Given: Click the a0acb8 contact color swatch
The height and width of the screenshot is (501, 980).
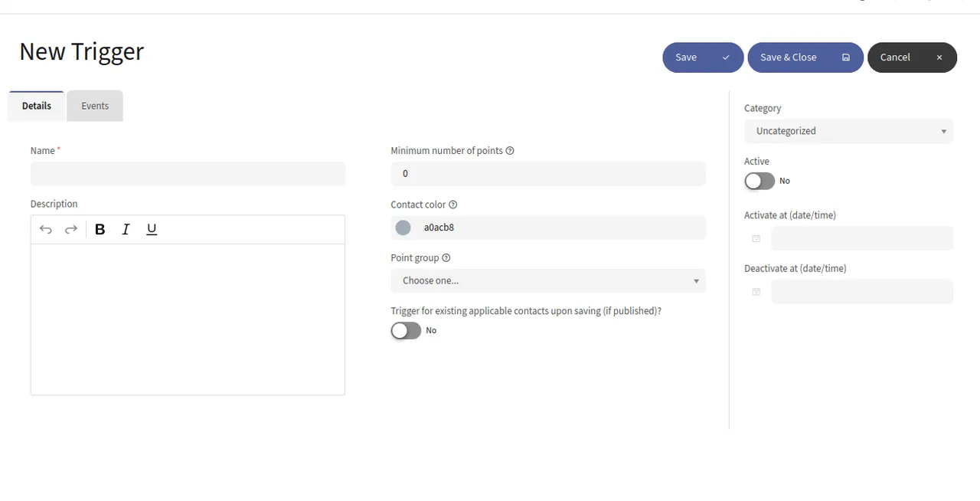Looking at the screenshot, I should [x=403, y=228].
